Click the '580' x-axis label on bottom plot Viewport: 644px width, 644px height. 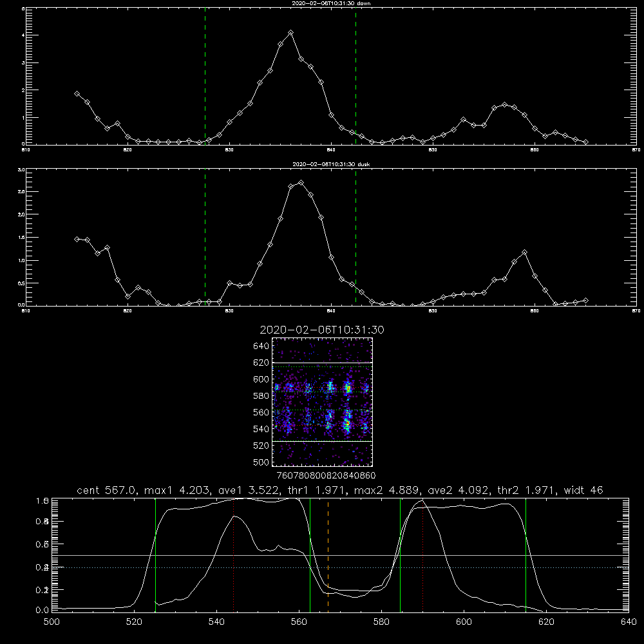click(x=381, y=622)
